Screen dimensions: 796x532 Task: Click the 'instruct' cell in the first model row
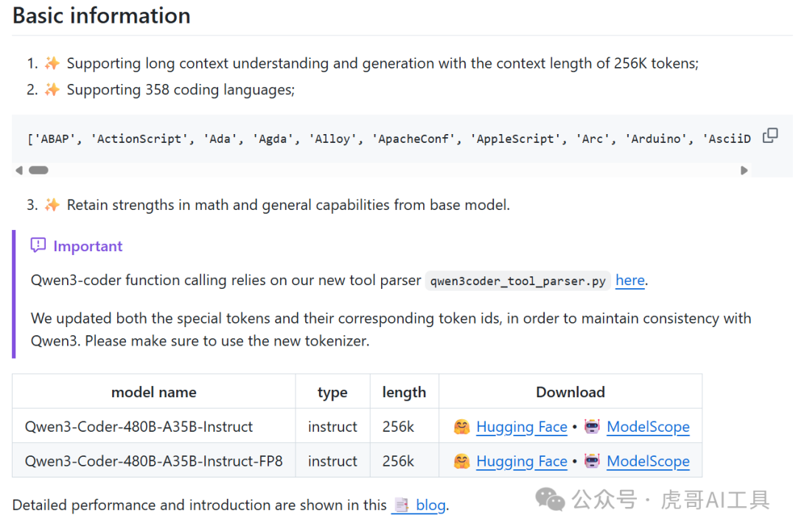coord(332,427)
